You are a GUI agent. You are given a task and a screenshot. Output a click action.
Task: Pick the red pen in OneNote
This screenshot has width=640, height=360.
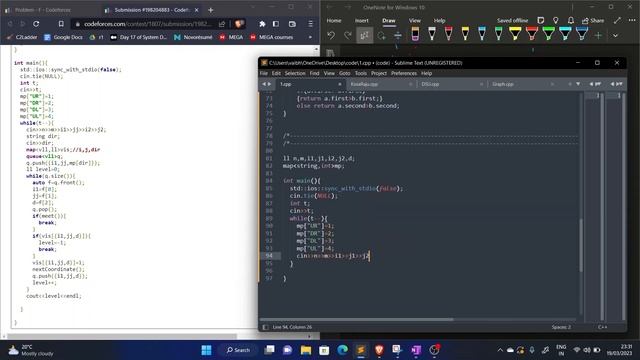pos(449,34)
